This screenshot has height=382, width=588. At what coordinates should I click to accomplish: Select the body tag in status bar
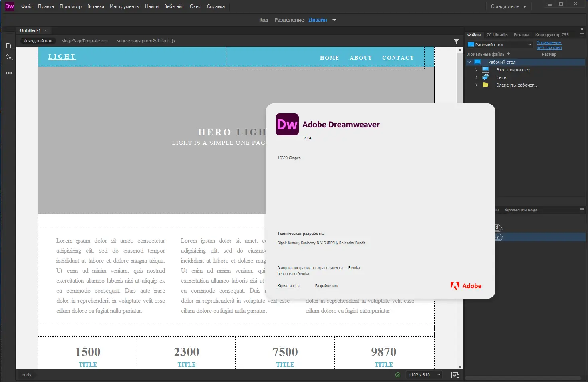(26, 375)
